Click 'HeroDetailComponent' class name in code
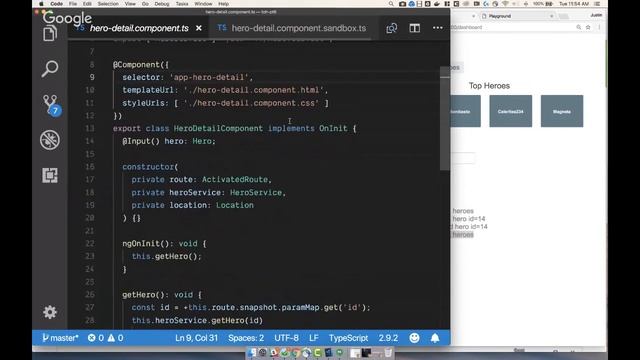Screen dimensions: 640x360 point(218,128)
